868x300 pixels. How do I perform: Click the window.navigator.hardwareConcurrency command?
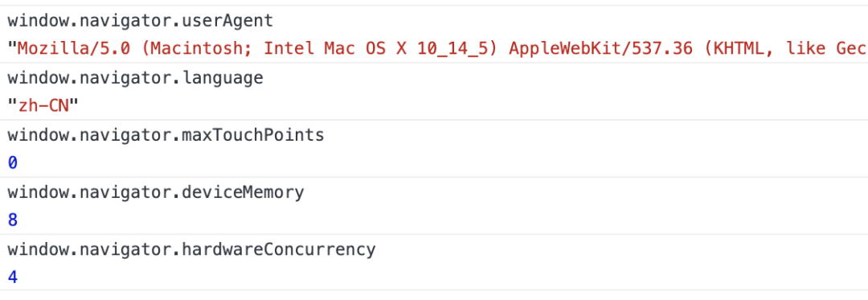pos(191,249)
